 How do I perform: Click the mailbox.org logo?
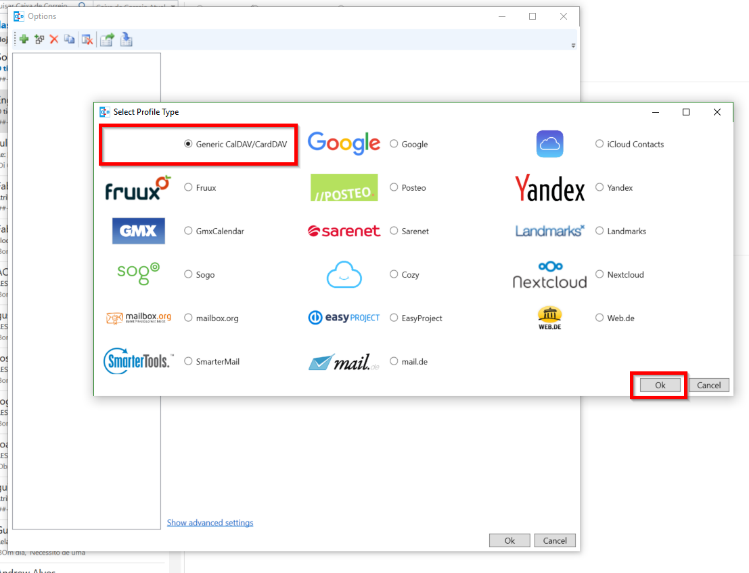[x=139, y=318]
